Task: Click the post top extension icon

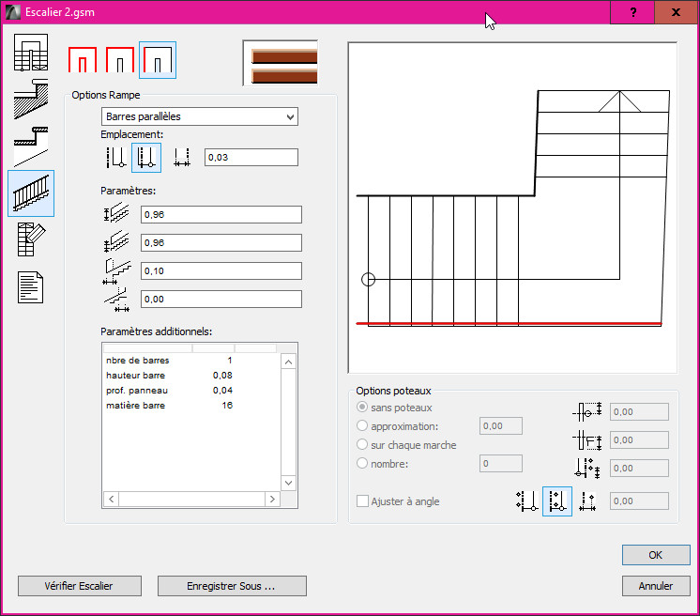Action: pyautogui.click(x=587, y=412)
